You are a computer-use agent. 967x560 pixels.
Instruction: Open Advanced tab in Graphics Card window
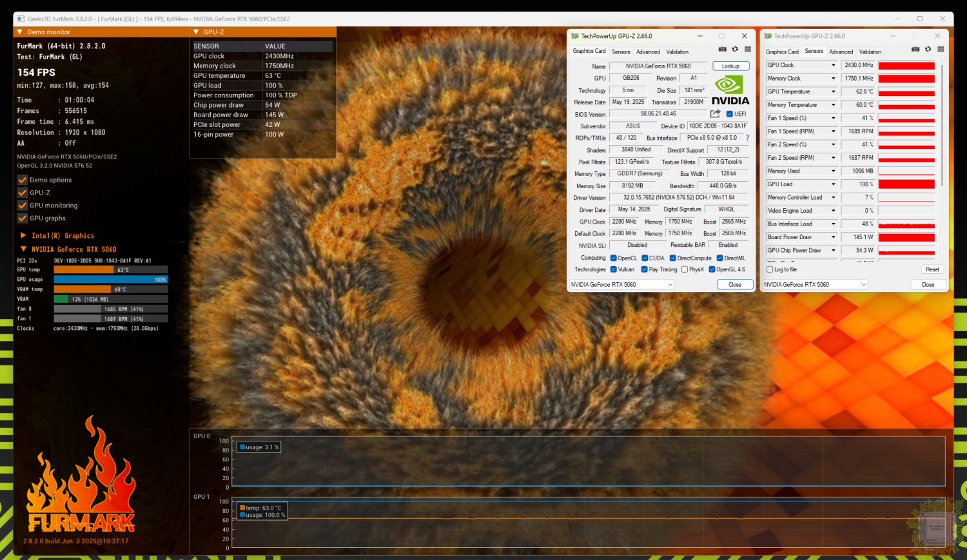[x=648, y=52]
